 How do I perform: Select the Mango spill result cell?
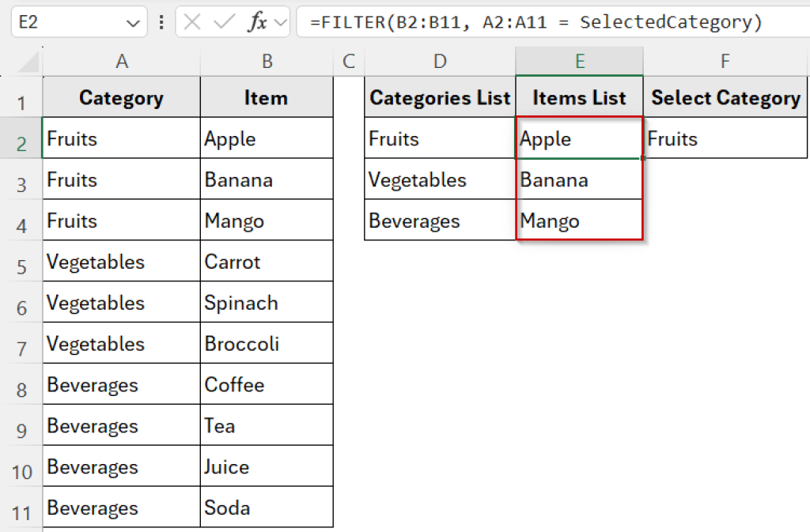click(579, 221)
